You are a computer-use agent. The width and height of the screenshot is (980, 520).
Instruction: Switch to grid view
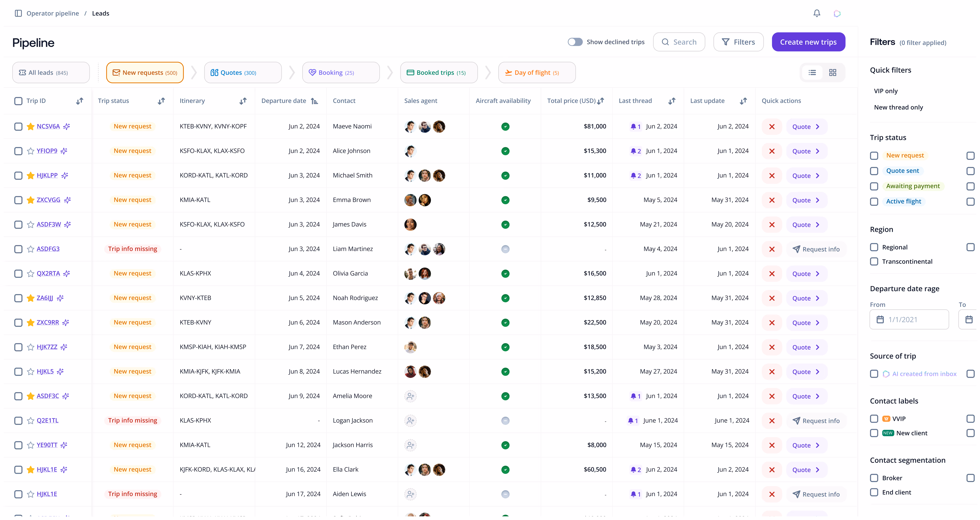pos(832,73)
